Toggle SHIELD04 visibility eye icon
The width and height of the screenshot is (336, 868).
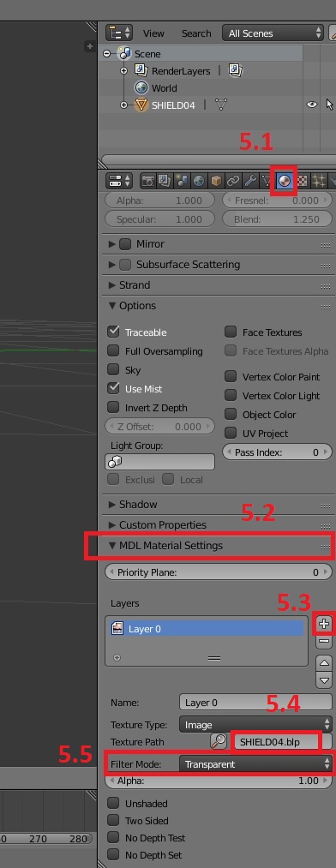pyautogui.click(x=312, y=104)
